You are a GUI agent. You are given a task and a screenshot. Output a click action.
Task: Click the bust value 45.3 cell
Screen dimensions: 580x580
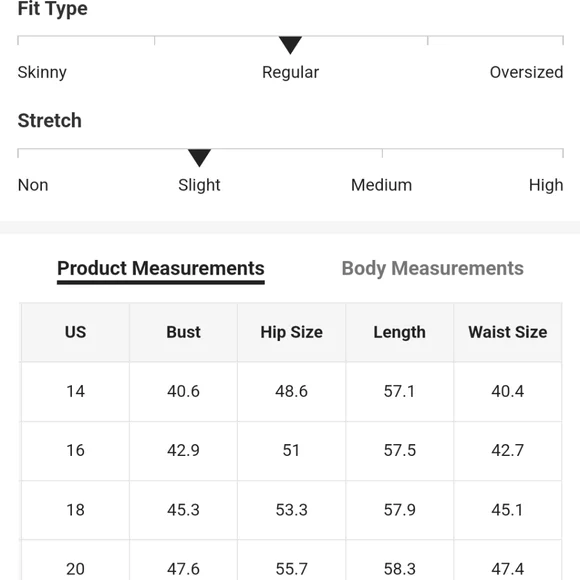click(x=183, y=510)
